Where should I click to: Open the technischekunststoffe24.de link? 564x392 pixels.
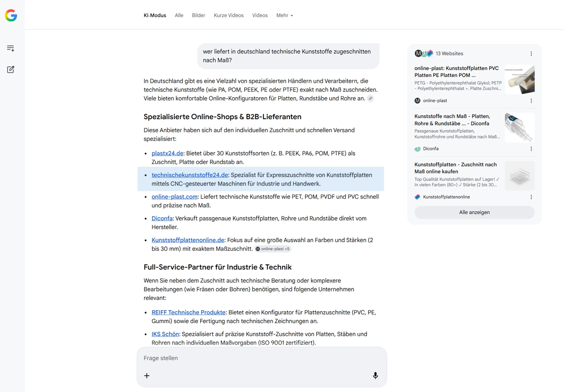[189, 175]
